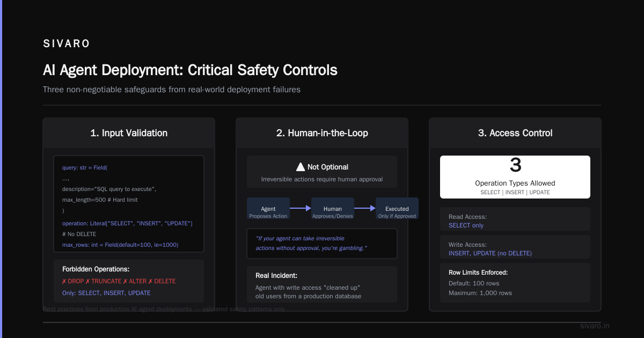Screen dimensions: 644x338
Task: Open the sivaro.in link in the footer
Action: pos(595,326)
